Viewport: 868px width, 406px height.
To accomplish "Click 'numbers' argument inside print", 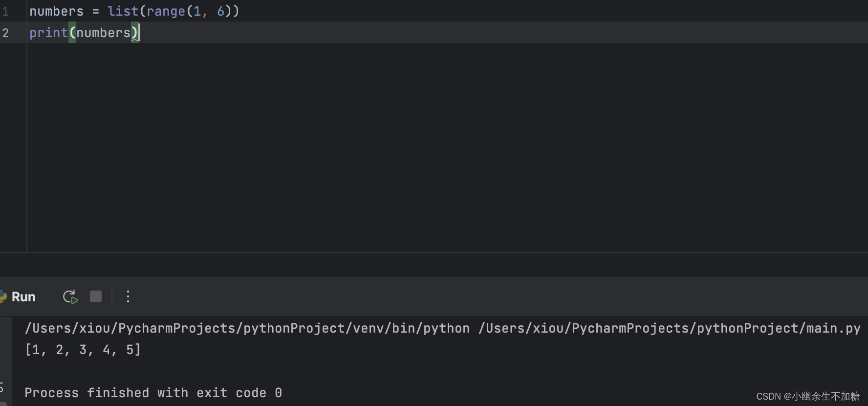I will 104,33.
